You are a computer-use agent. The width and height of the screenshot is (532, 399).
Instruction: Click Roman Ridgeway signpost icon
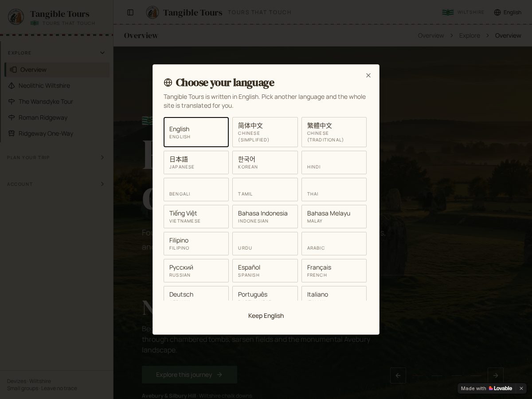click(12, 117)
